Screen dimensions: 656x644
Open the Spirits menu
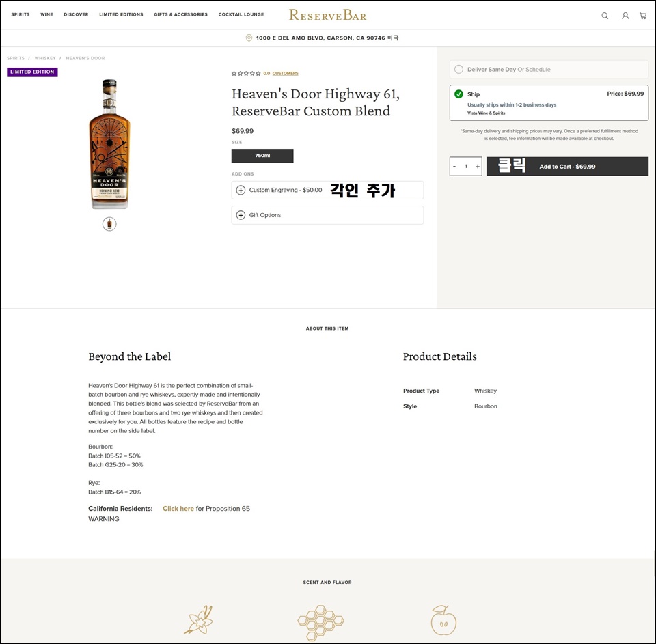20,14
